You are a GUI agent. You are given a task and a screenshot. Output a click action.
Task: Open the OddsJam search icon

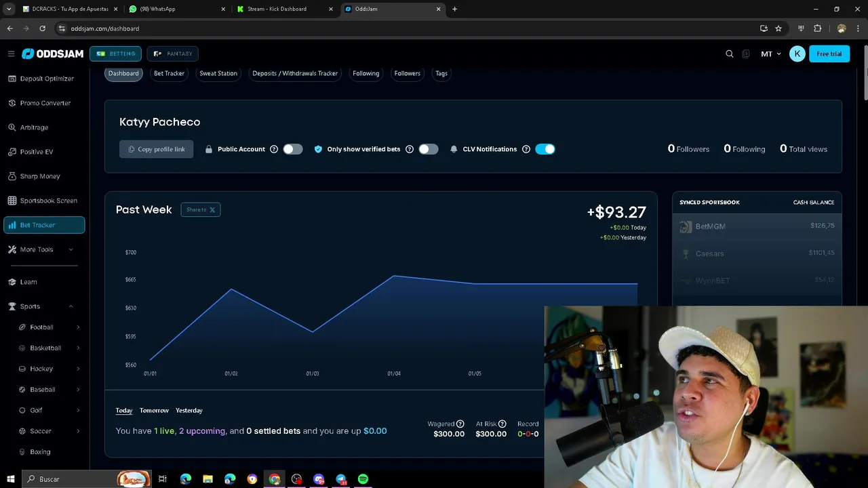730,54
